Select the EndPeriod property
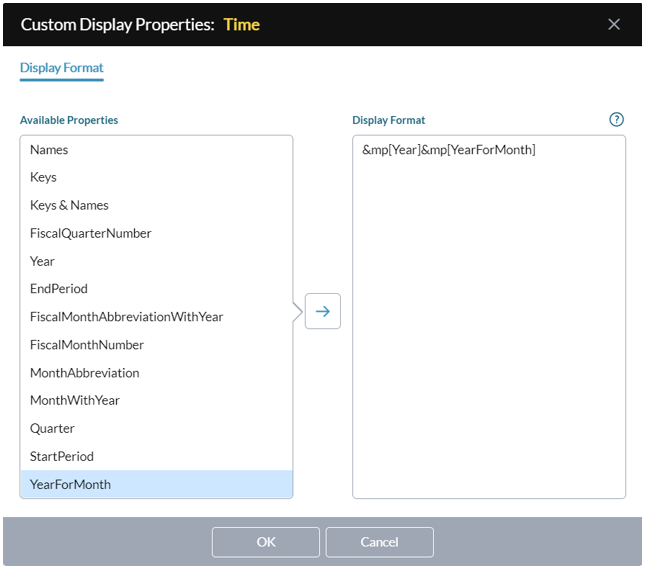Viewport: 645px width, 567px height. (x=156, y=289)
